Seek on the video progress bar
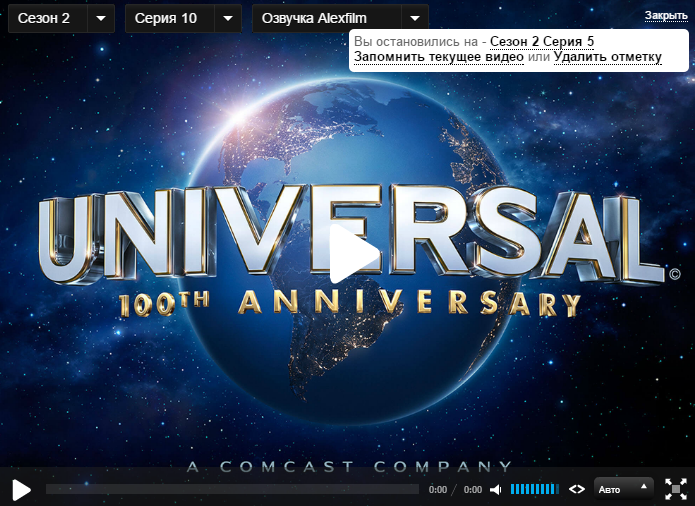The image size is (695, 506). coord(232,489)
